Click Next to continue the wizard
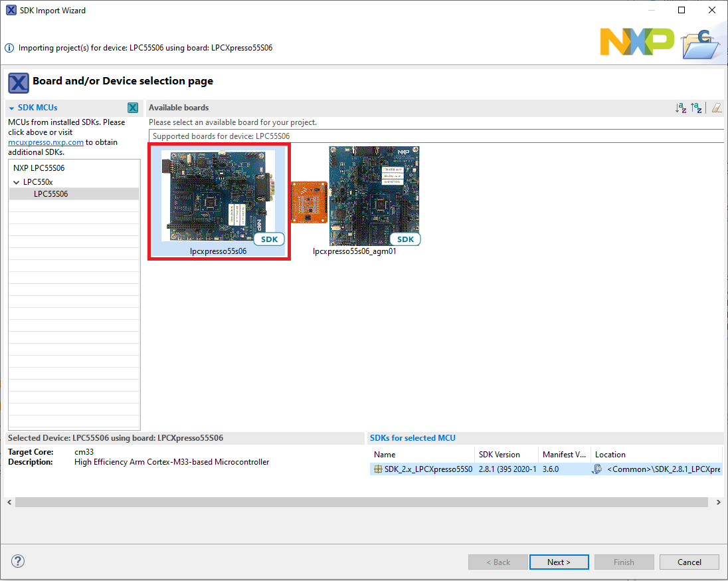The height and width of the screenshot is (581, 728). point(559,562)
